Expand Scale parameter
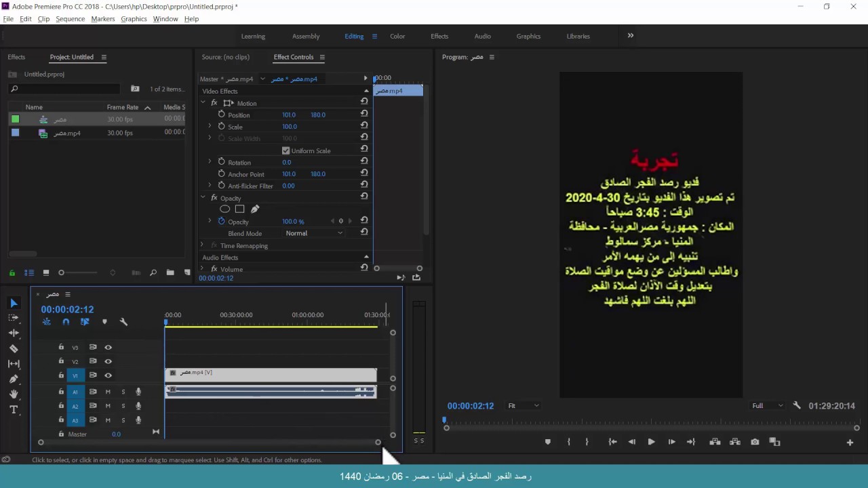Image resolution: width=868 pixels, height=488 pixels. pyautogui.click(x=210, y=126)
